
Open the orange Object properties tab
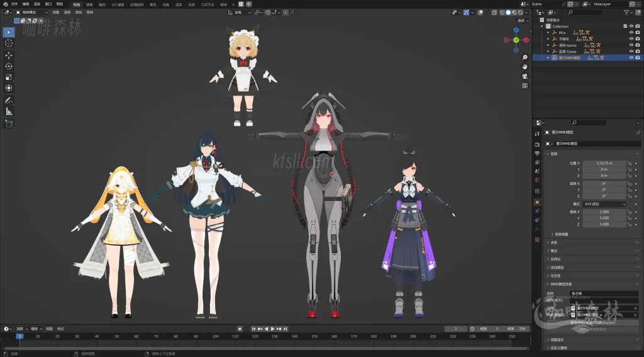click(537, 202)
